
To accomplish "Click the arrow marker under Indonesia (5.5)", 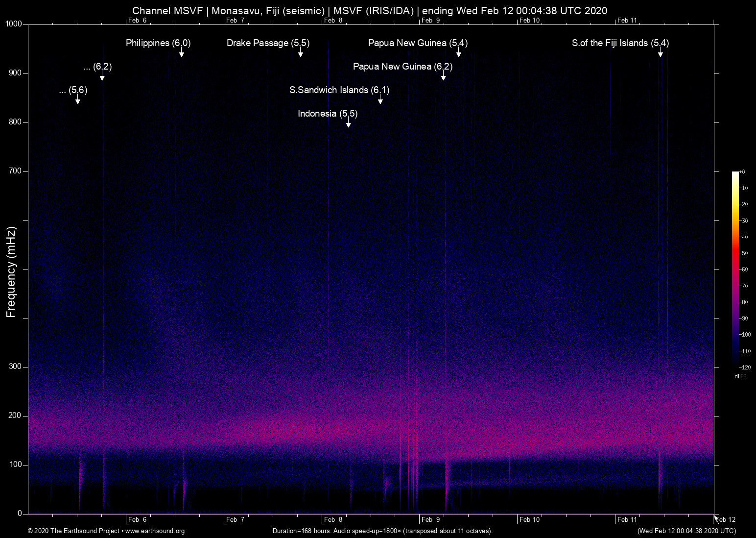I will pyautogui.click(x=348, y=122).
